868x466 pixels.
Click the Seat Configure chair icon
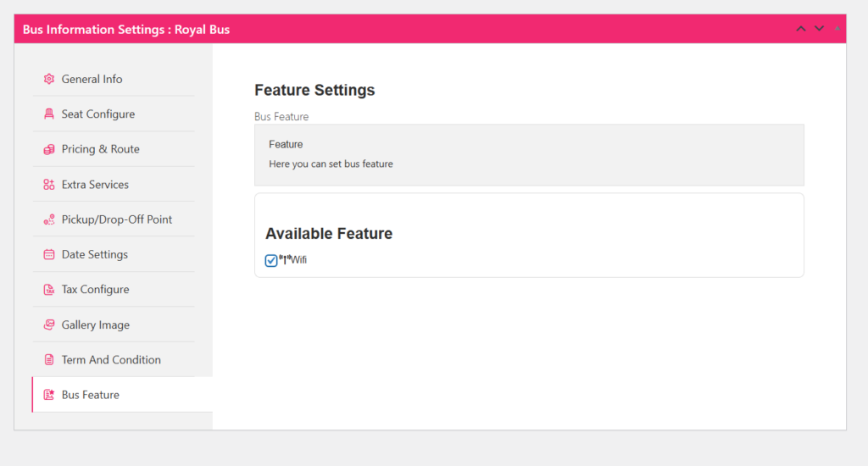49,114
